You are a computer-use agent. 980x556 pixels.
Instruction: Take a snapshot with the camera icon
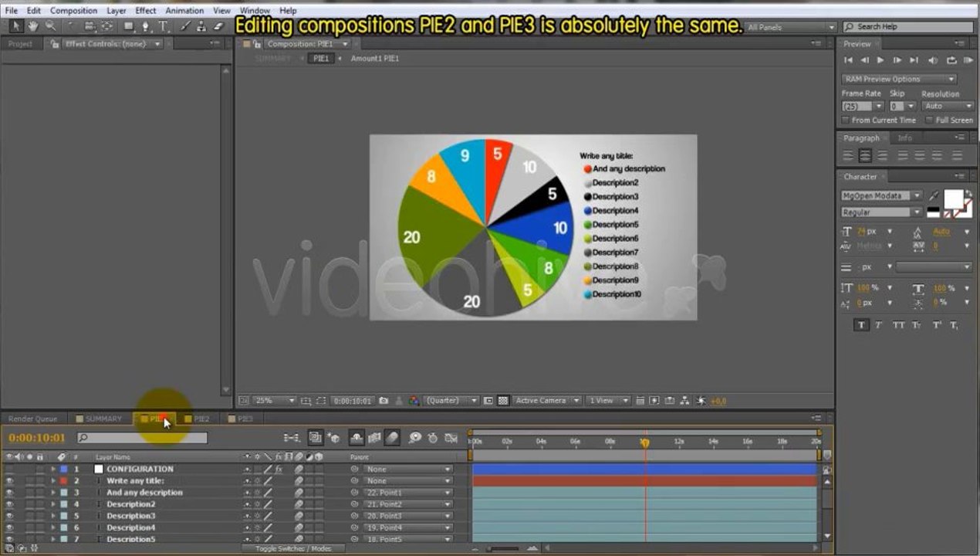(x=384, y=401)
